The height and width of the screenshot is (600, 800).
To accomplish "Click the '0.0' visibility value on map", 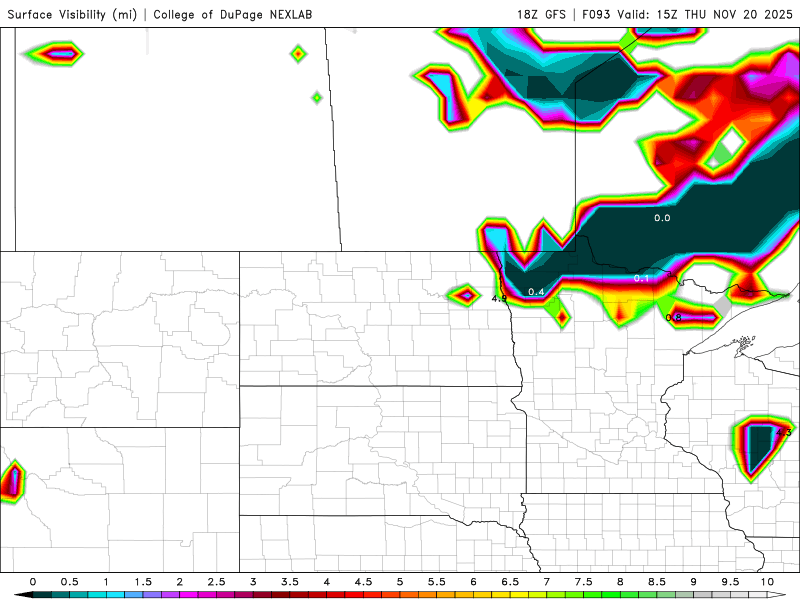I will coord(662,218).
